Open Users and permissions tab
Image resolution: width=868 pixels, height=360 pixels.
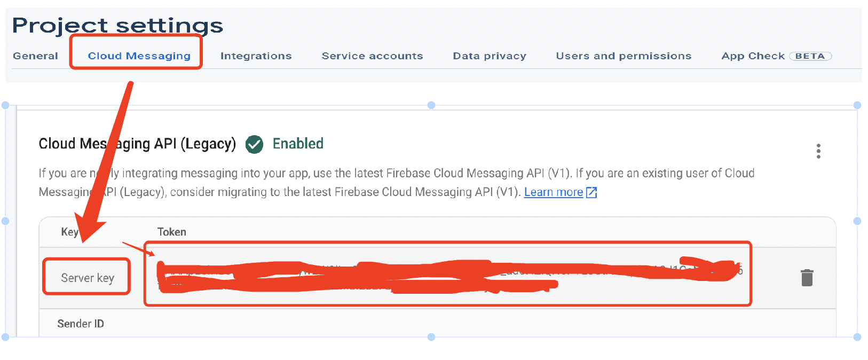click(x=624, y=56)
